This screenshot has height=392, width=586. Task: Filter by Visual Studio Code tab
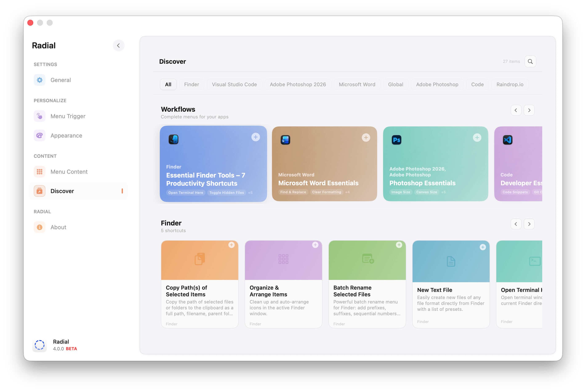[234, 85]
